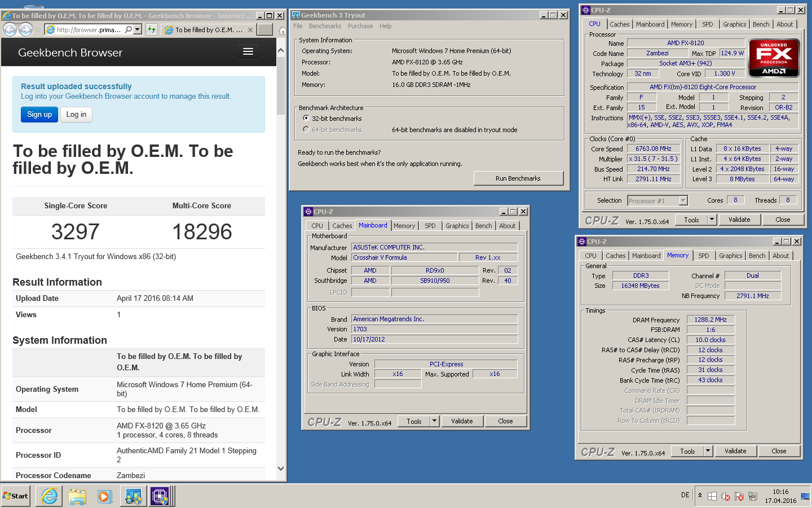
Task: Show hidden tray icons arrow
Action: [x=700, y=496]
